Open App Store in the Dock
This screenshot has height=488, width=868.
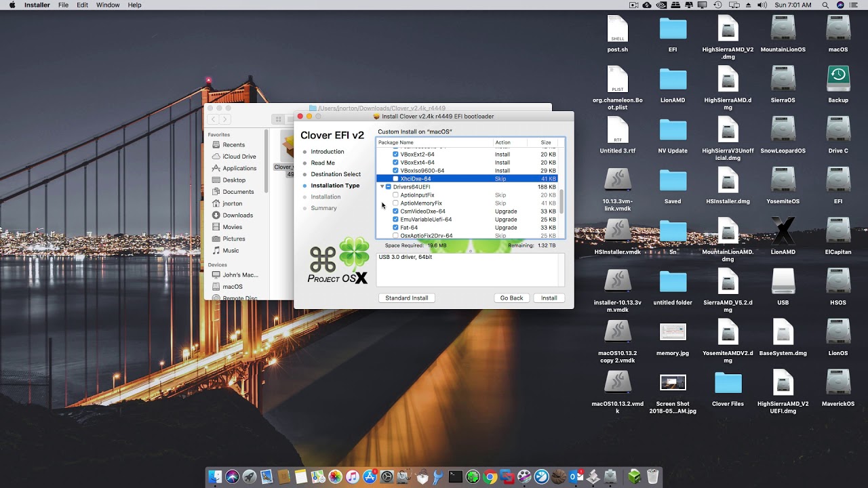370,476
